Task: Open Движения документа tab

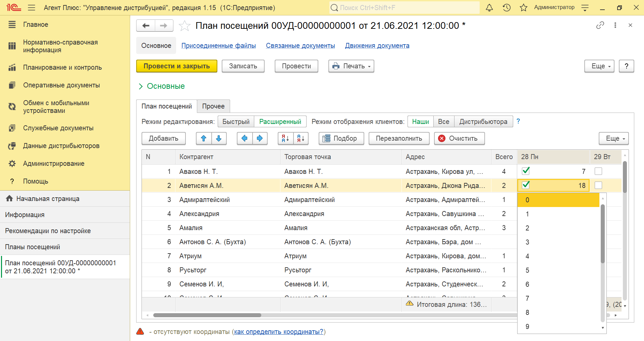Action: pyautogui.click(x=377, y=46)
